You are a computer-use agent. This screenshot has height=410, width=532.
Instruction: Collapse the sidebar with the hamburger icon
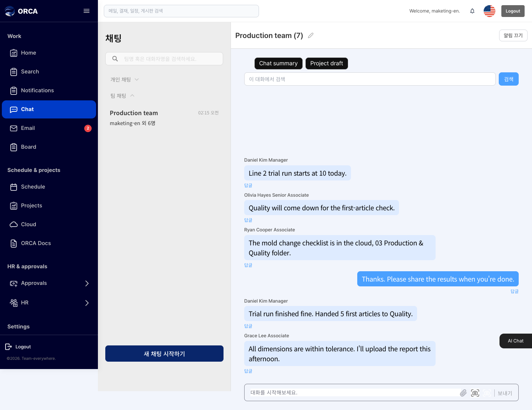[86, 11]
